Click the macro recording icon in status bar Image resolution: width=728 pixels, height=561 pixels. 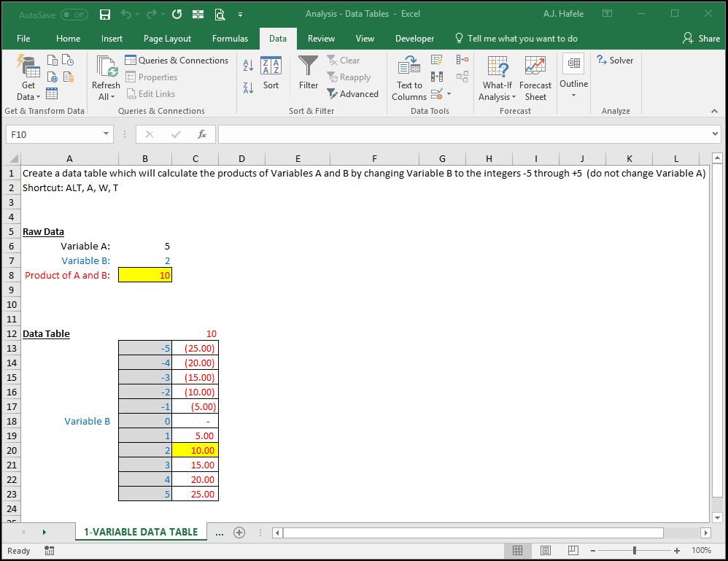(x=49, y=551)
